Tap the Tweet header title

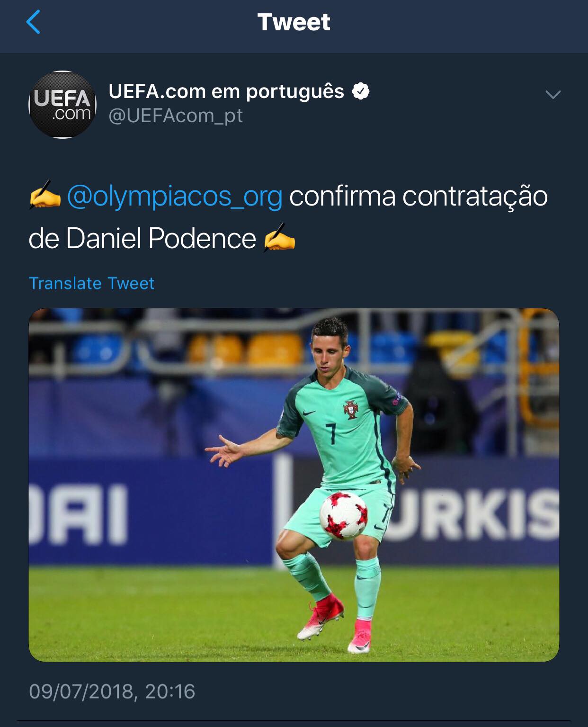coord(294,22)
